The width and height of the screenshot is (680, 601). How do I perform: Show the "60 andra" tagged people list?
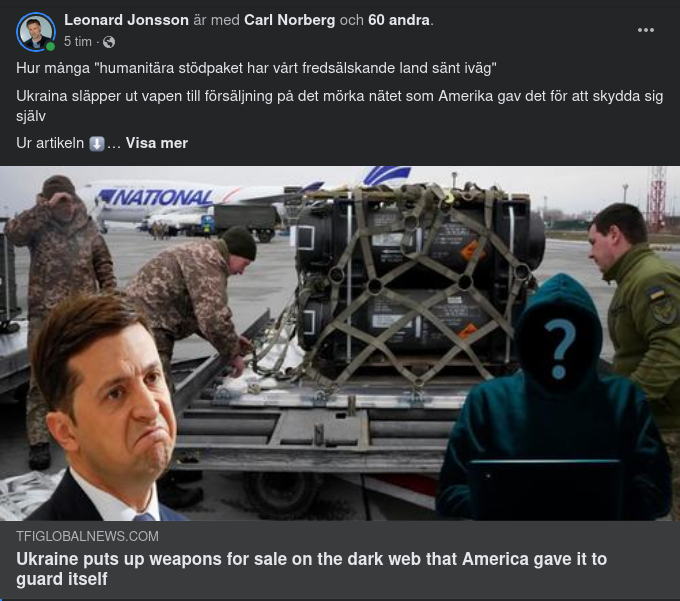399,20
